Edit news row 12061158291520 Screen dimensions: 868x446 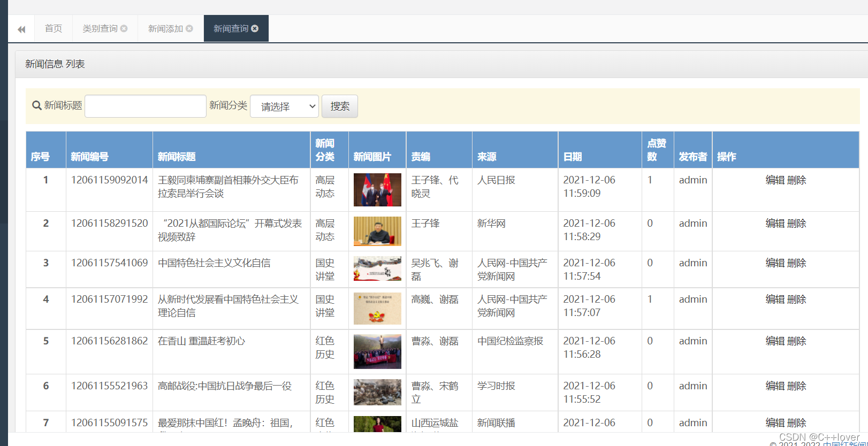[775, 224]
